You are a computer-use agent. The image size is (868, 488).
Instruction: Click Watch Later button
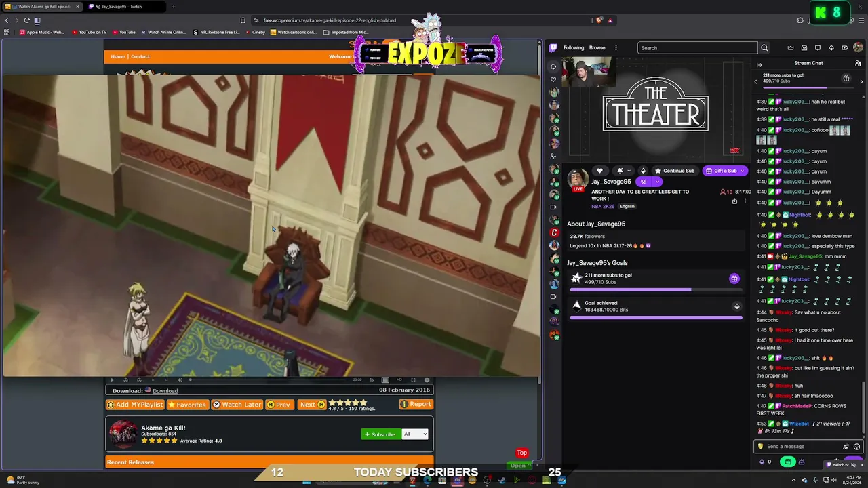click(x=237, y=405)
